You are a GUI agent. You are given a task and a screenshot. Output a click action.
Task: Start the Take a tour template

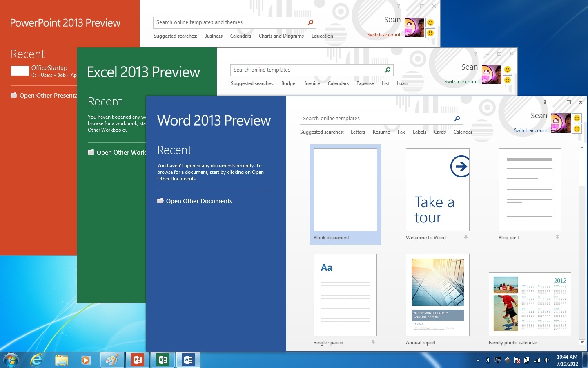point(437,189)
